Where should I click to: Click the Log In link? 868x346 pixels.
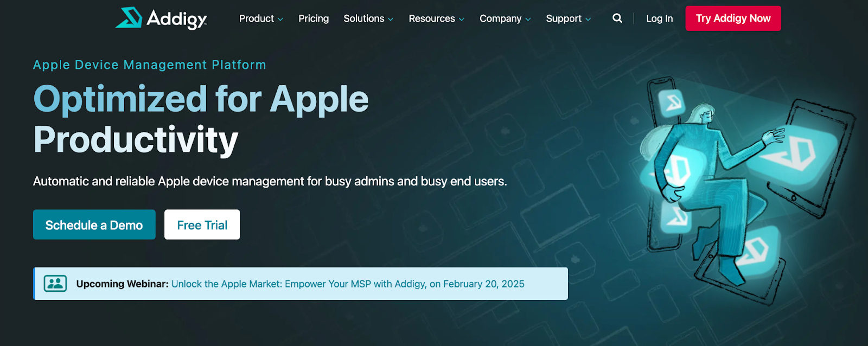point(659,18)
